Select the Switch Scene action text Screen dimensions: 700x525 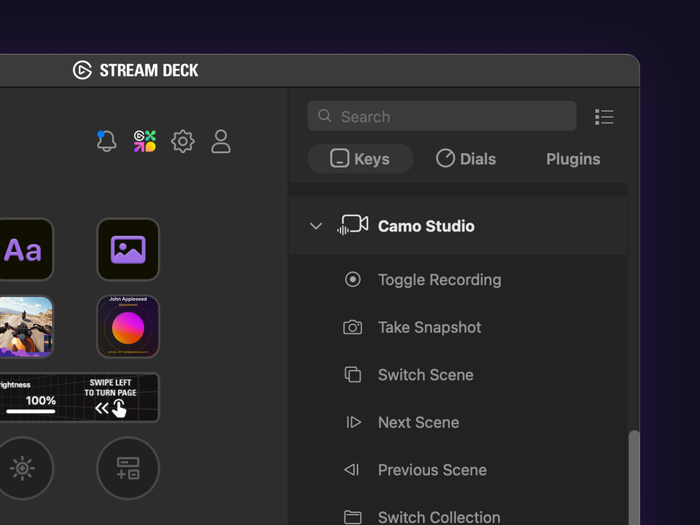[x=425, y=375]
